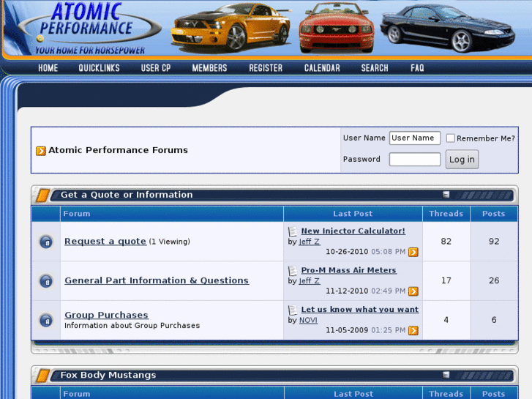Click the post icon beside Pro-M Mass Air Meters
This screenshot has height=399, width=532.
tap(293, 271)
